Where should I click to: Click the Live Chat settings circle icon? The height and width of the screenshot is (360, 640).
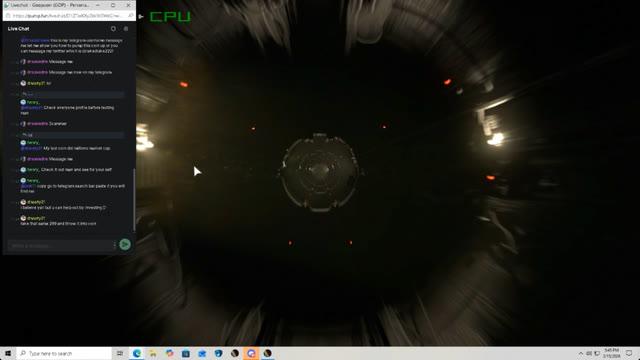tap(113, 29)
